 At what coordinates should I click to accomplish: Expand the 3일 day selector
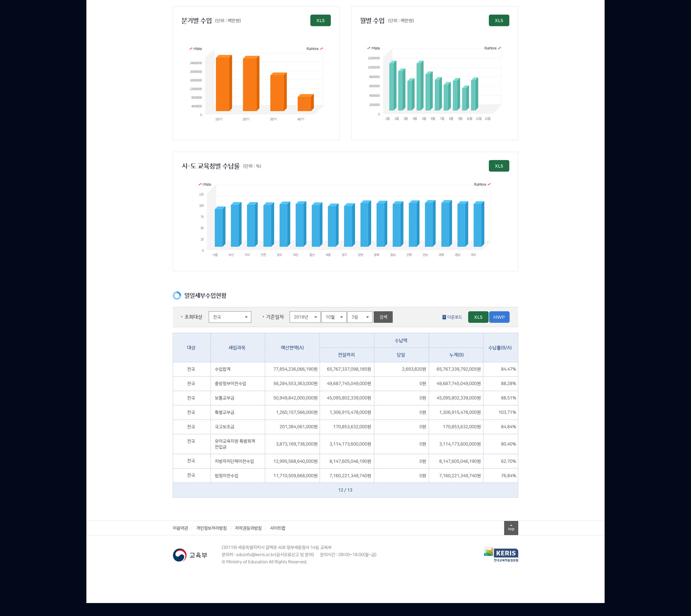(x=360, y=317)
